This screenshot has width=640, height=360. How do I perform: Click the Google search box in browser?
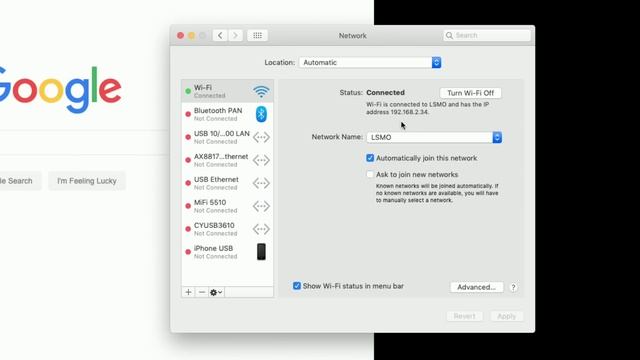pos(84,142)
